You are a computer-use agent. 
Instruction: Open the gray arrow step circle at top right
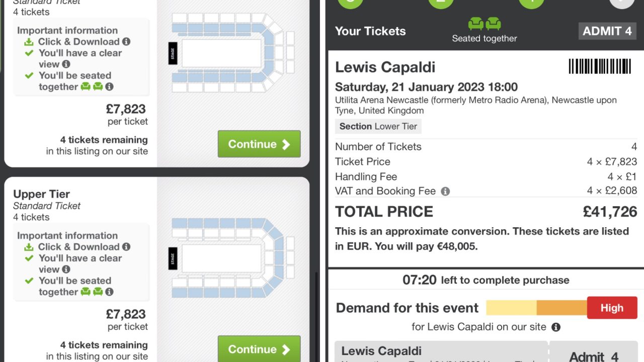(622, 2)
